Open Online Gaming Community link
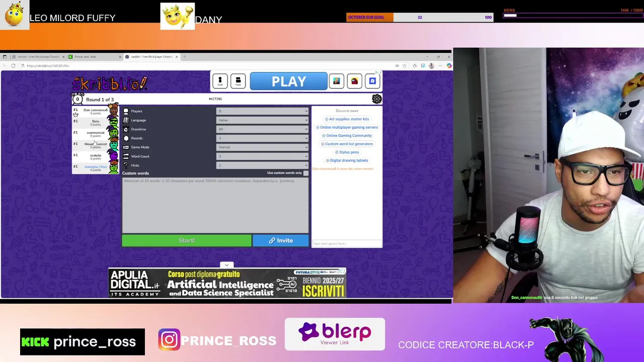The image size is (644, 362). (x=347, y=136)
